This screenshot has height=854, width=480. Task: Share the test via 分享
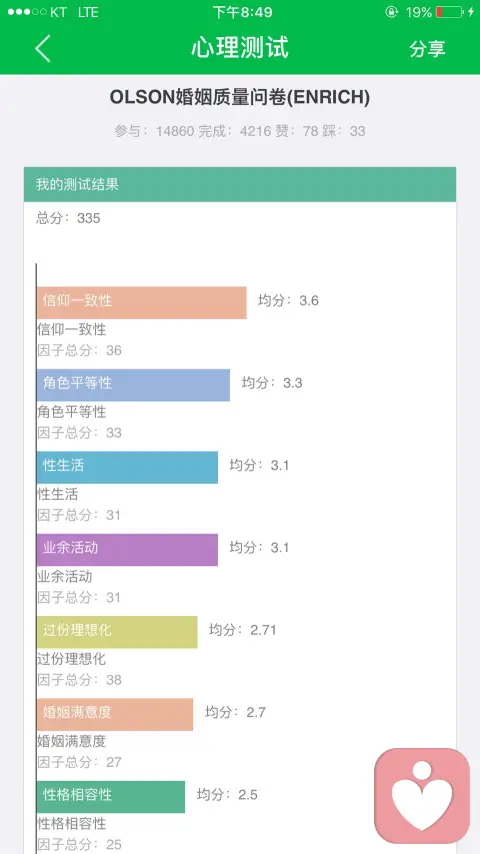point(427,48)
